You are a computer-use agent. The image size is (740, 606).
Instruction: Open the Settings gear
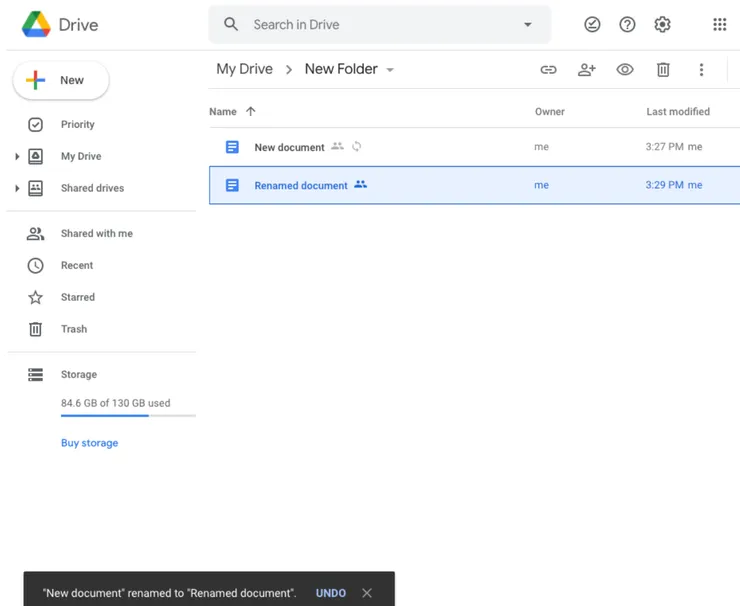point(662,25)
